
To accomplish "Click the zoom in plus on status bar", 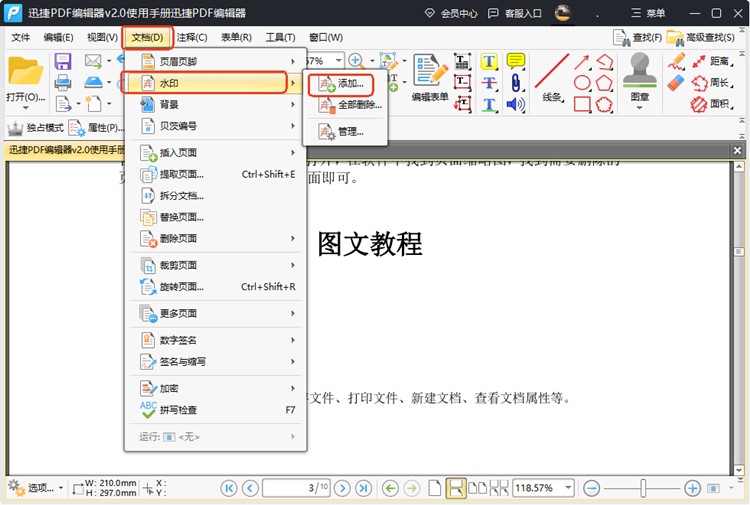I will (692, 488).
